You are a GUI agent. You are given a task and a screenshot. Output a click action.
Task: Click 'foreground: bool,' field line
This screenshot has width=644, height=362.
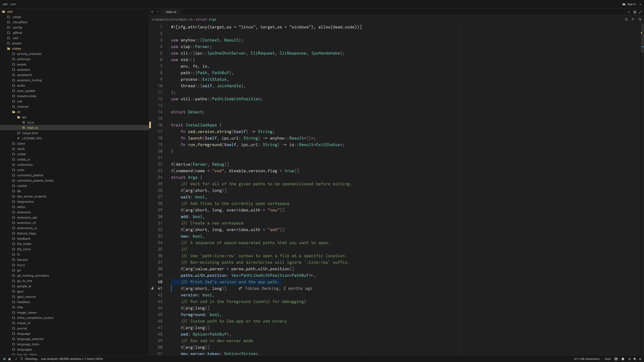point(201,314)
